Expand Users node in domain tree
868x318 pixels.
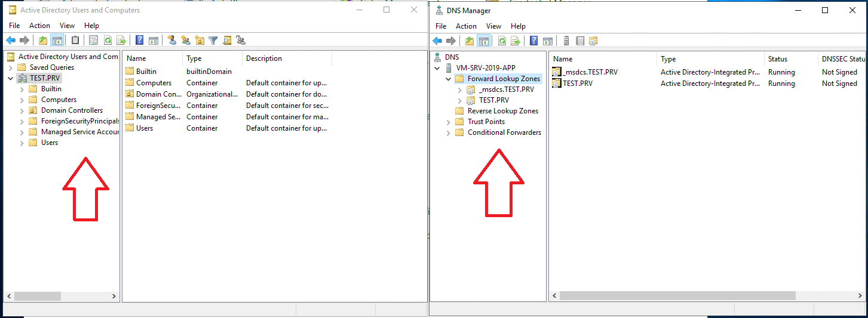click(x=22, y=143)
